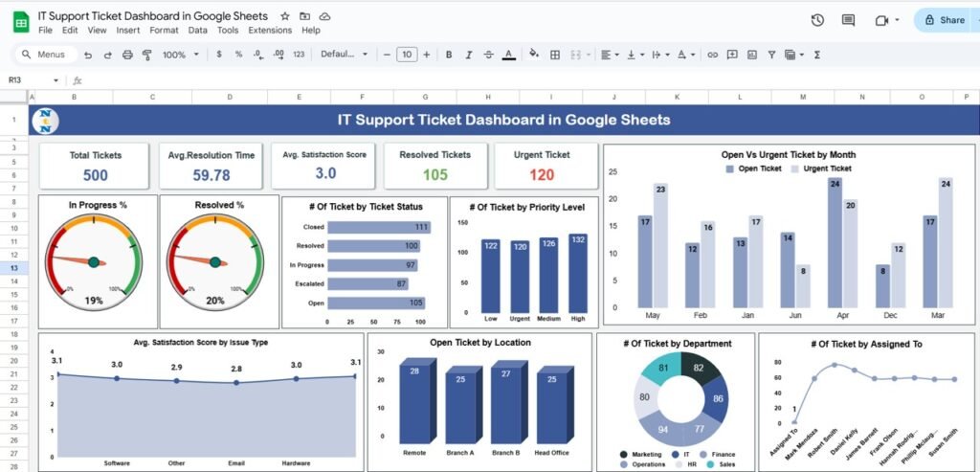The width and height of the screenshot is (980, 472).
Task: Click the merge cells icon
Action: [576, 55]
